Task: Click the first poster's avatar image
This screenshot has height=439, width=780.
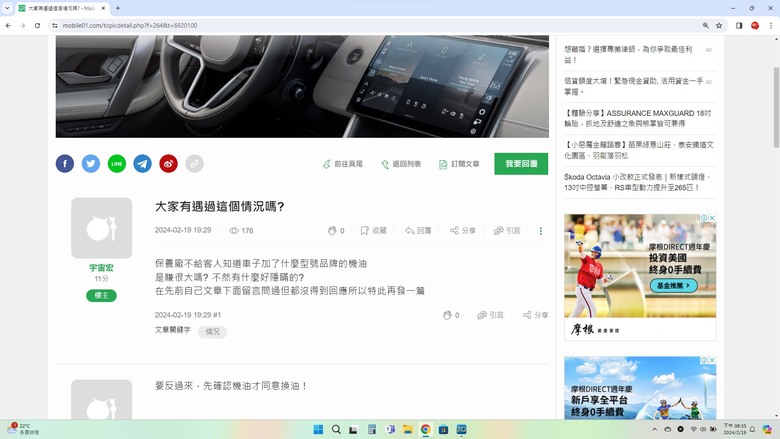Action: pyautogui.click(x=101, y=228)
